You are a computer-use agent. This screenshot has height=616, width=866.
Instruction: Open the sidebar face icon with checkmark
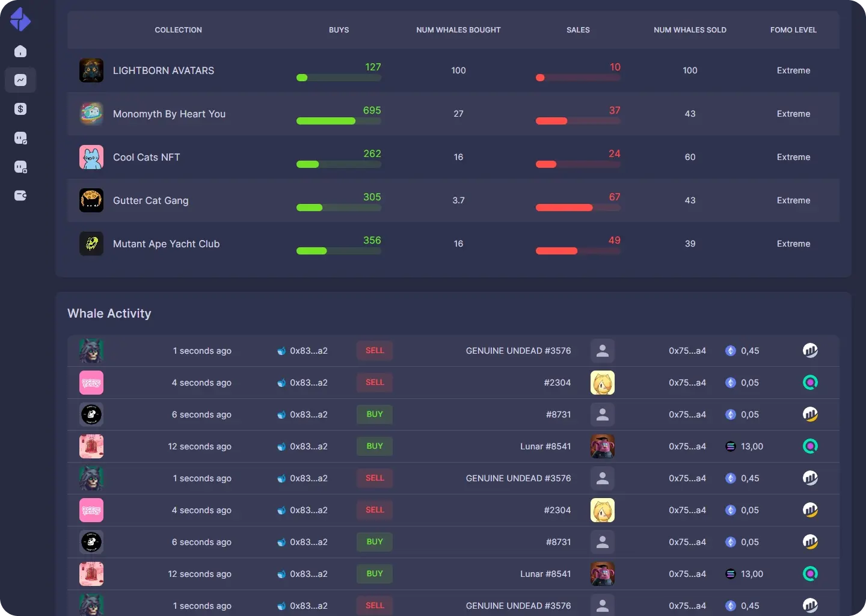[20, 138]
